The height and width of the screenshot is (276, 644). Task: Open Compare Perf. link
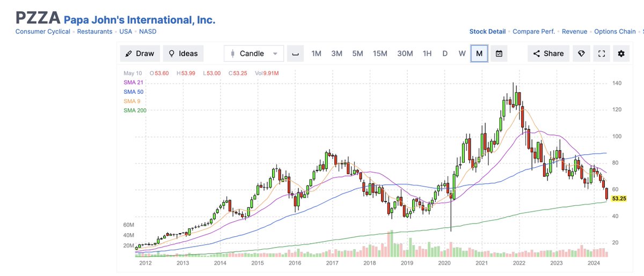533,32
